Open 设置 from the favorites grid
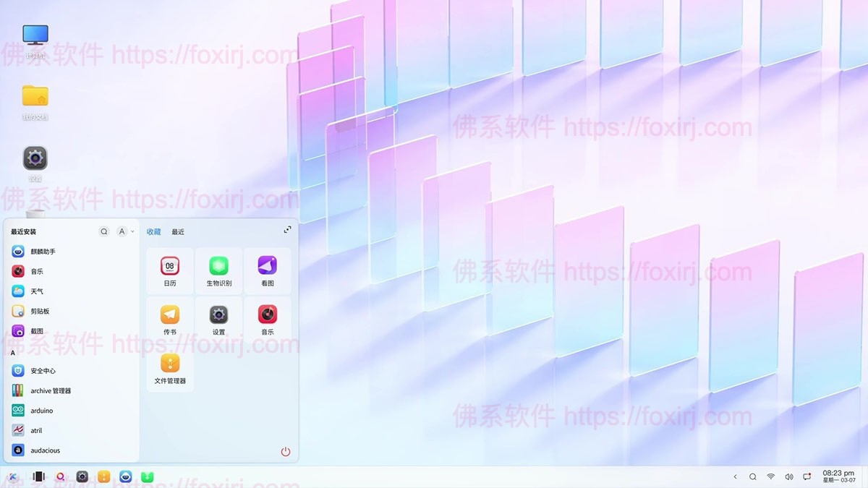 click(x=218, y=320)
